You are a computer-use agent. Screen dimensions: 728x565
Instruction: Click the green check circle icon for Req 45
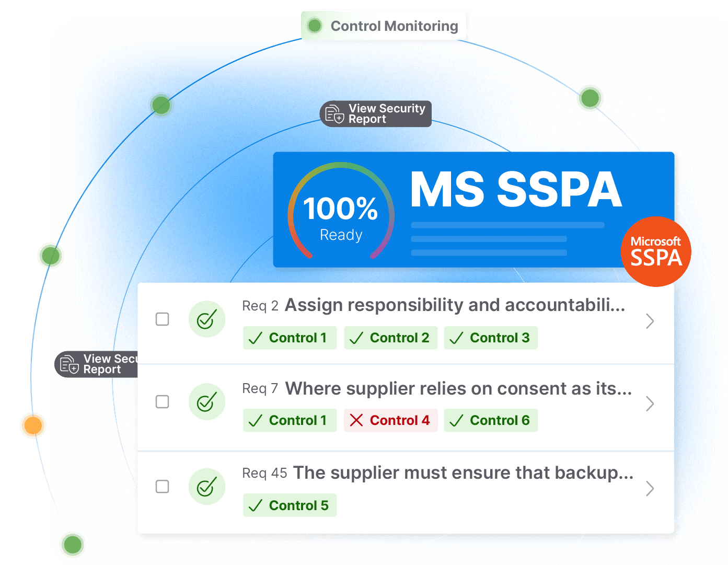[x=207, y=487]
